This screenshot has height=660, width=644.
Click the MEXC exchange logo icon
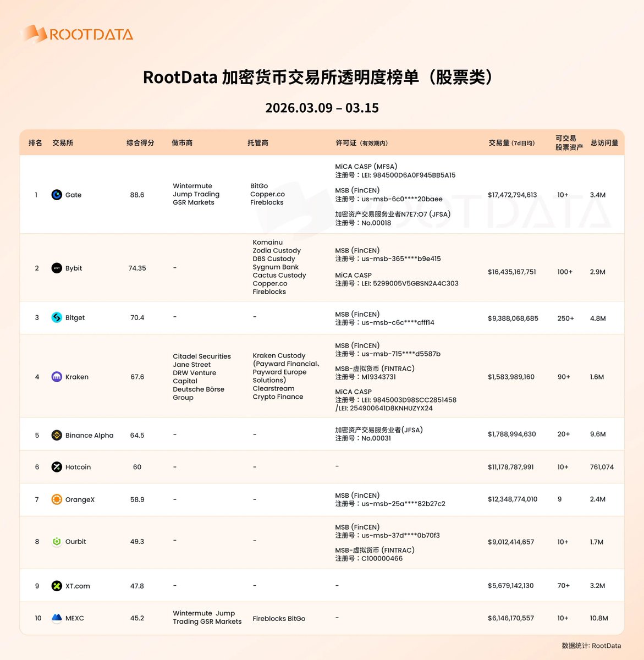click(x=57, y=618)
